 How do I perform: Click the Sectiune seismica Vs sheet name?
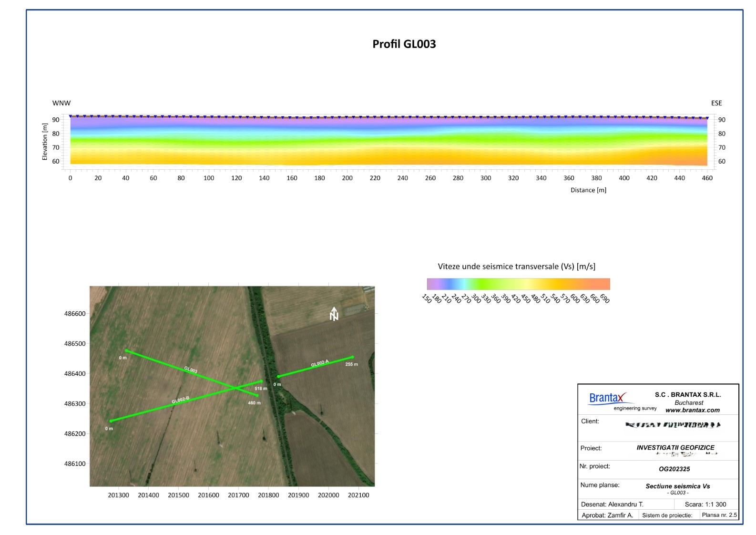tap(677, 486)
